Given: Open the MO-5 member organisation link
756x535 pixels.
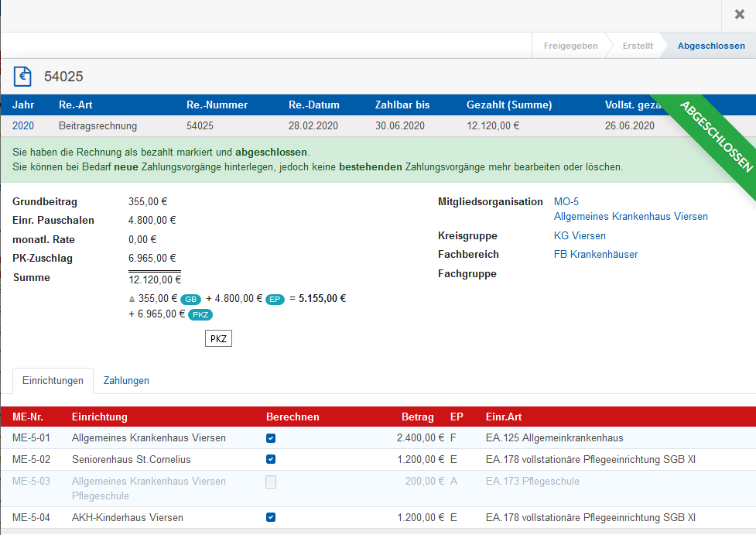Looking at the screenshot, I should click(x=566, y=202).
